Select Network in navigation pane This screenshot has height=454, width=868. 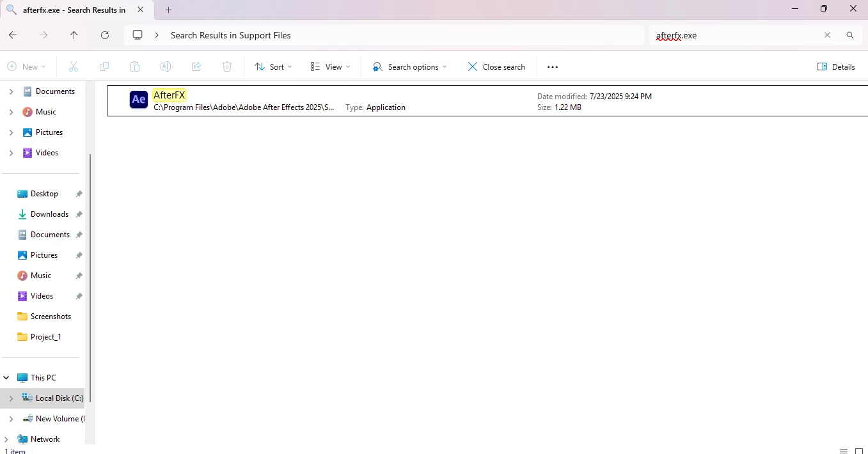tap(45, 439)
